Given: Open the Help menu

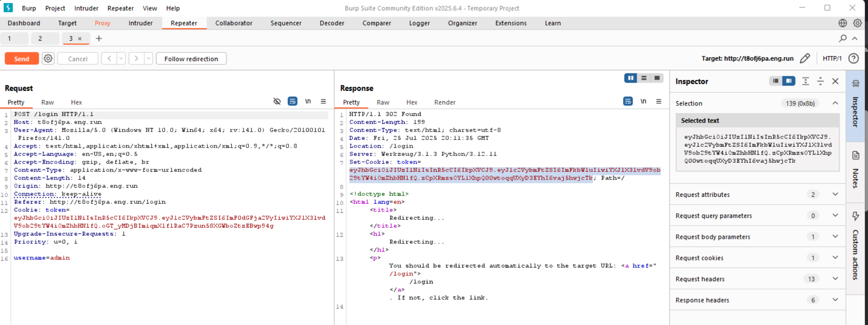Looking at the screenshot, I should click(173, 8).
